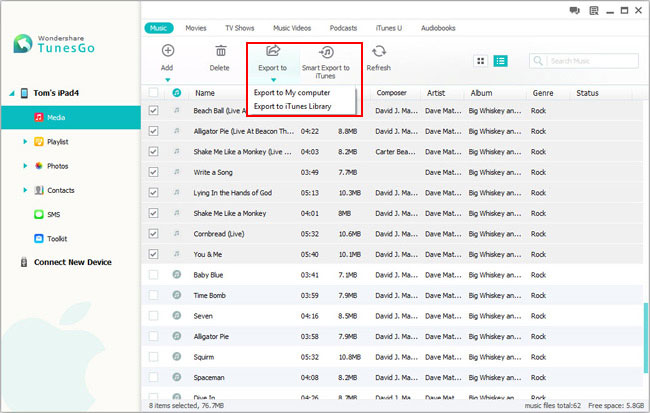
Task: Expand the Contacts tree arrow
Action: point(25,190)
